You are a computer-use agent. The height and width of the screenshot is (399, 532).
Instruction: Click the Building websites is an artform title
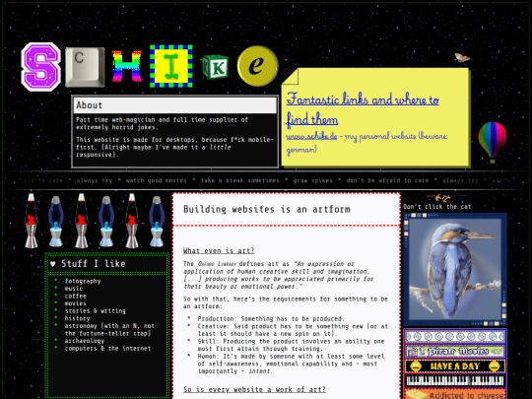pos(267,209)
